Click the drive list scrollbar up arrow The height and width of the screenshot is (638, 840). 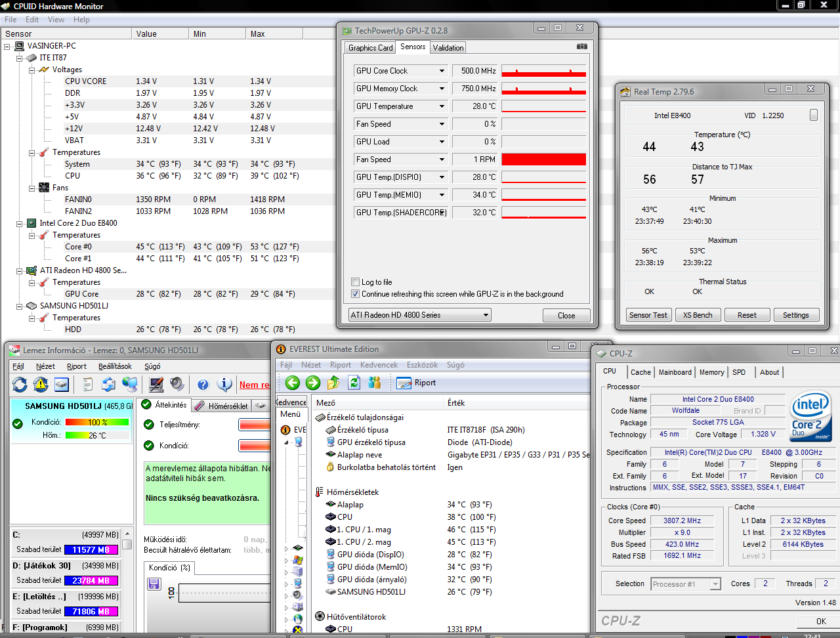[x=128, y=534]
